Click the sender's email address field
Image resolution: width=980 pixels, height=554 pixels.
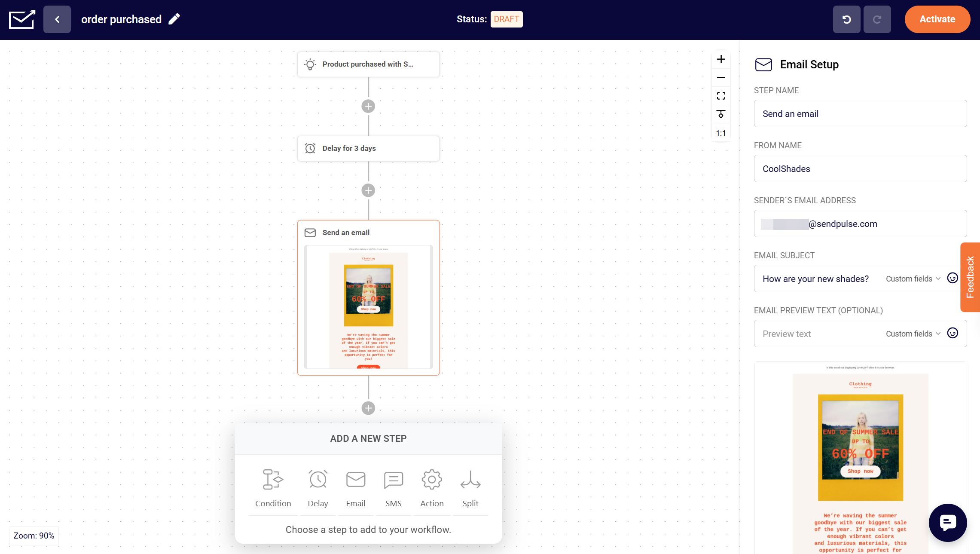click(x=860, y=224)
